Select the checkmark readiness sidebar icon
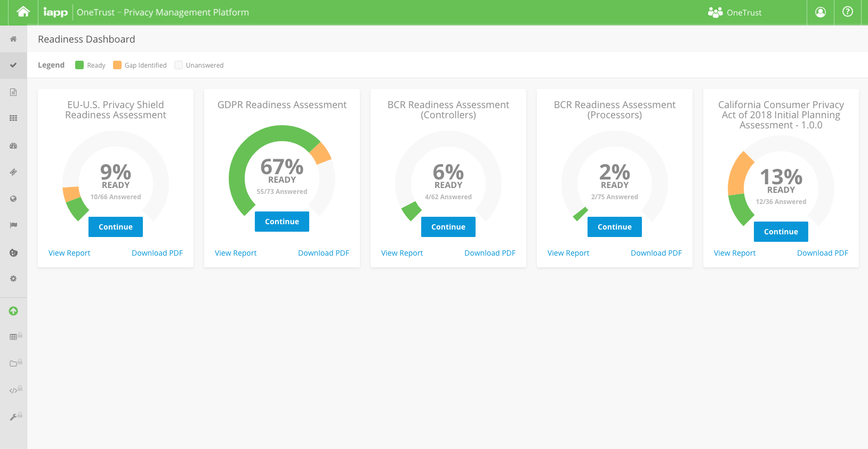Viewport: 868px width, 449px height. (x=13, y=65)
